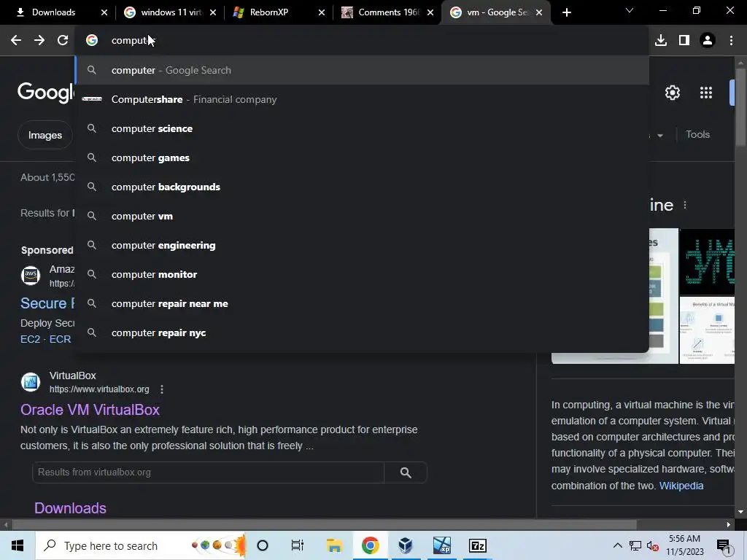Click the 'Results from virtualbox.org' search field
The height and width of the screenshot is (560, 747).
tap(208, 472)
